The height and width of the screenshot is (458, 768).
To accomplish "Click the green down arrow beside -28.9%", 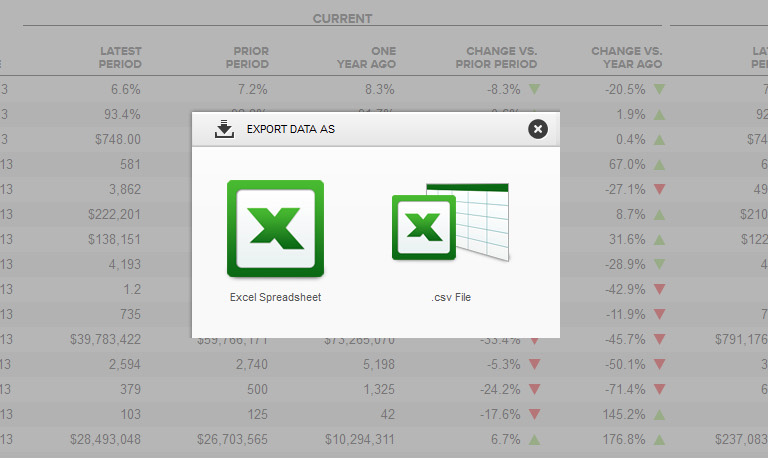I will [x=659, y=264].
